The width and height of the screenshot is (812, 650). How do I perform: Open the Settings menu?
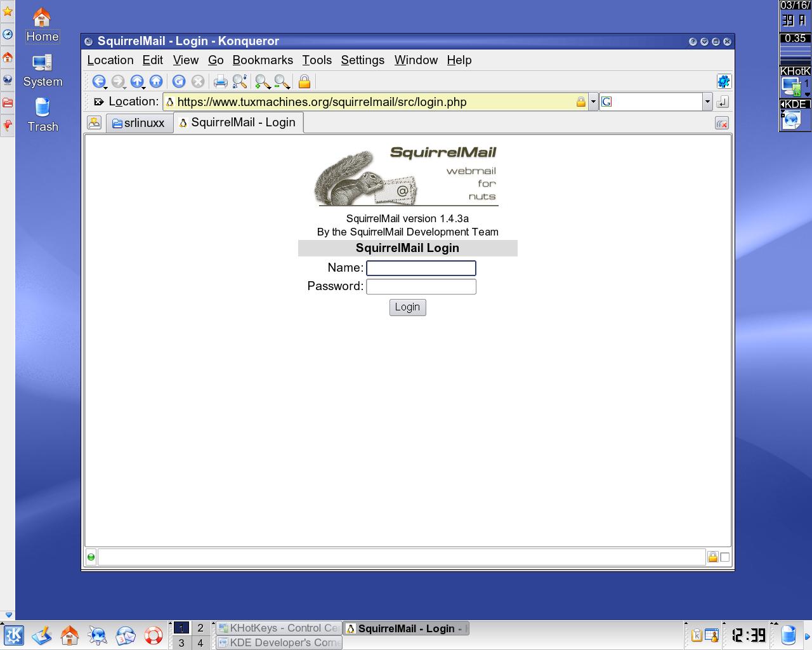point(363,60)
